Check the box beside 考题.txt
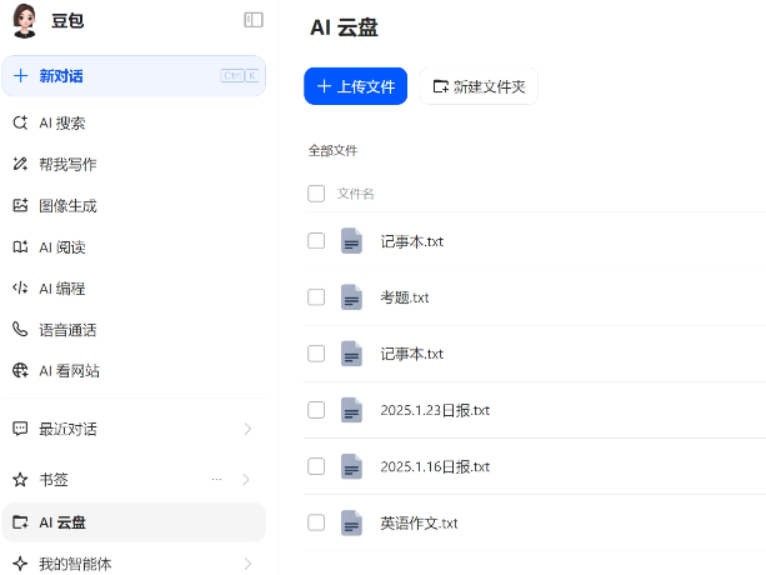This screenshot has width=766, height=575. (x=316, y=297)
